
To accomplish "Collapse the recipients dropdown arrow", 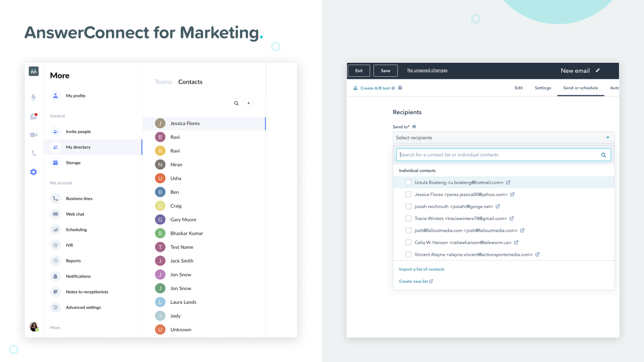I will tap(607, 137).
